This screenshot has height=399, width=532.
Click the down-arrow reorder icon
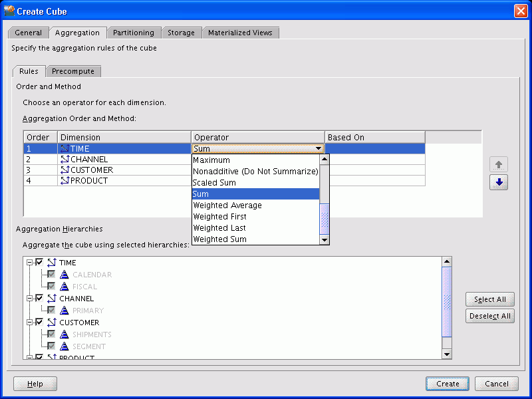(499, 182)
